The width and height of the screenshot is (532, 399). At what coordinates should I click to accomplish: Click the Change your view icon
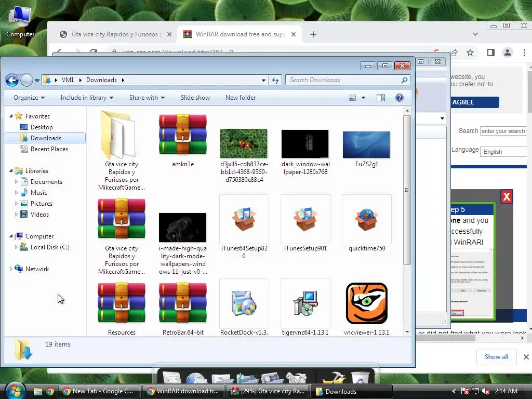tap(352, 98)
